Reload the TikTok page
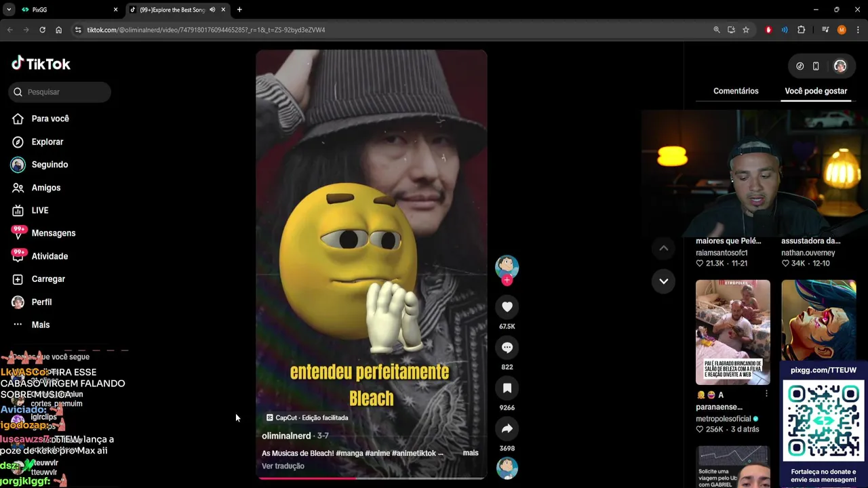The width and height of the screenshot is (868, 488). coord(42,30)
